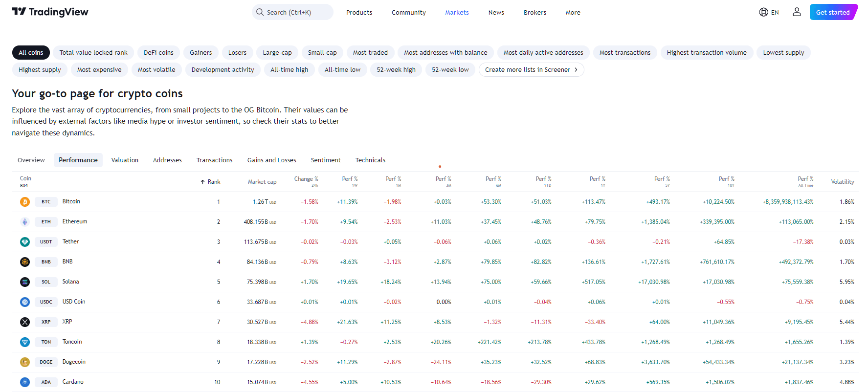Open the Solana coin name link
Image resolution: width=868 pixels, height=392 pixels.
pyautogui.click(x=70, y=282)
